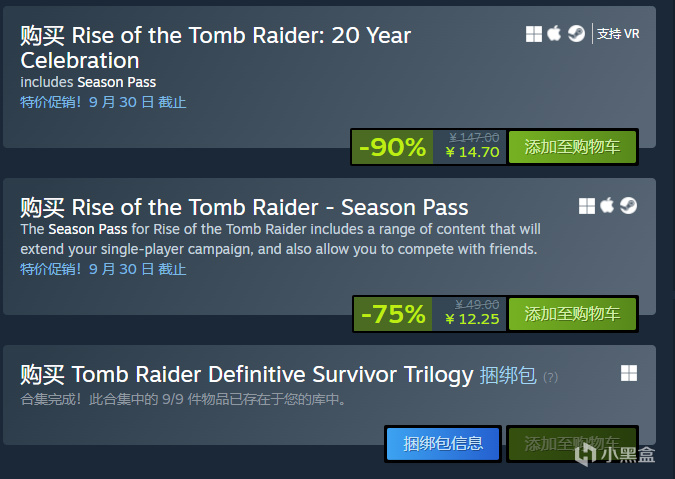This screenshot has width=675, height=479.
Task: Click Windows icon in 20 Year Celebration box
Action: pos(535,34)
